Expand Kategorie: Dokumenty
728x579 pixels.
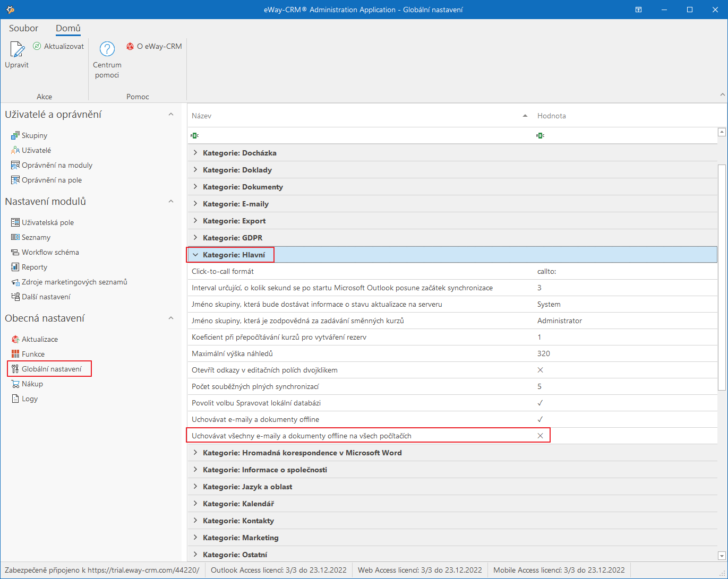click(x=195, y=187)
